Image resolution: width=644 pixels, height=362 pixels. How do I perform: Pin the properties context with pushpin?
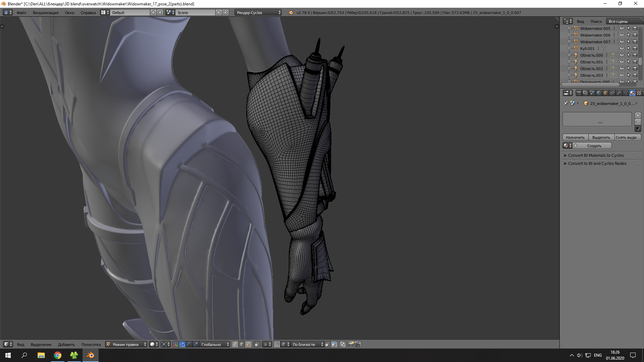566,103
